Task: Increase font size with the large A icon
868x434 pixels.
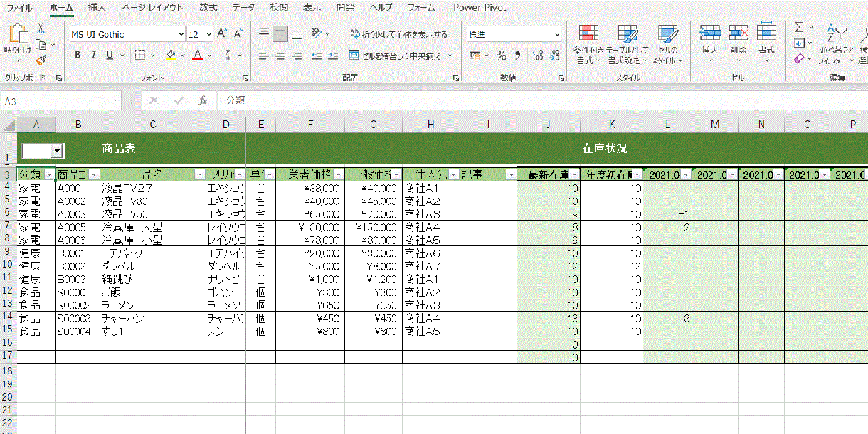Action: pyautogui.click(x=222, y=33)
